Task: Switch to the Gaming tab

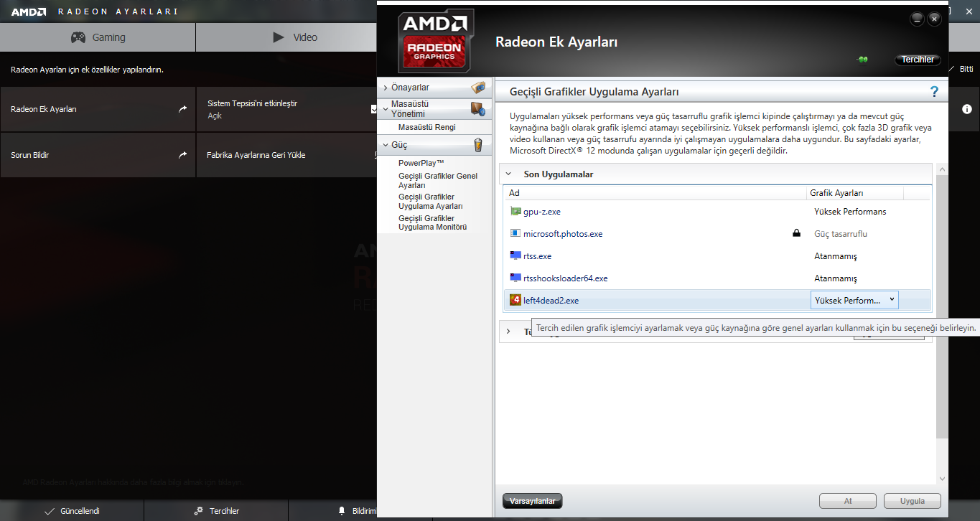Action: tap(98, 37)
